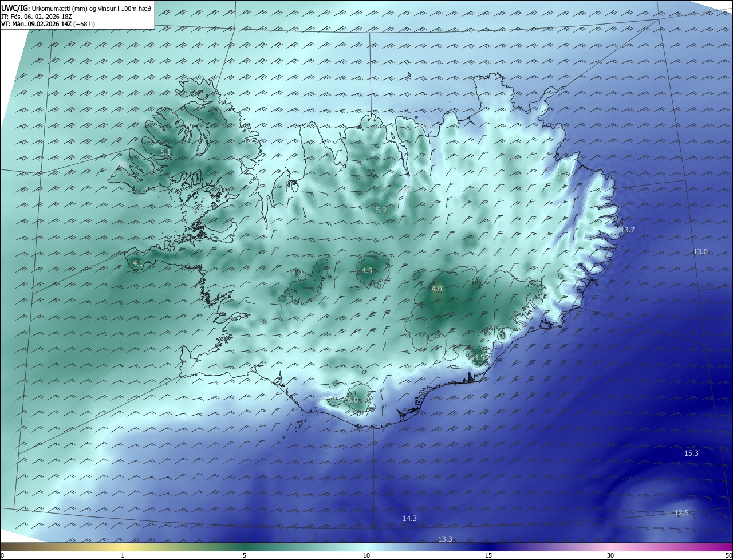The image size is (733, 560).
Task: Click the "0" label on the color scale
Action: point(2,555)
